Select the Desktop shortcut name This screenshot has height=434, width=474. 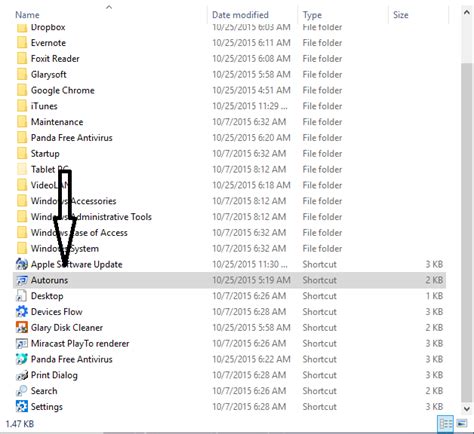tap(47, 296)
